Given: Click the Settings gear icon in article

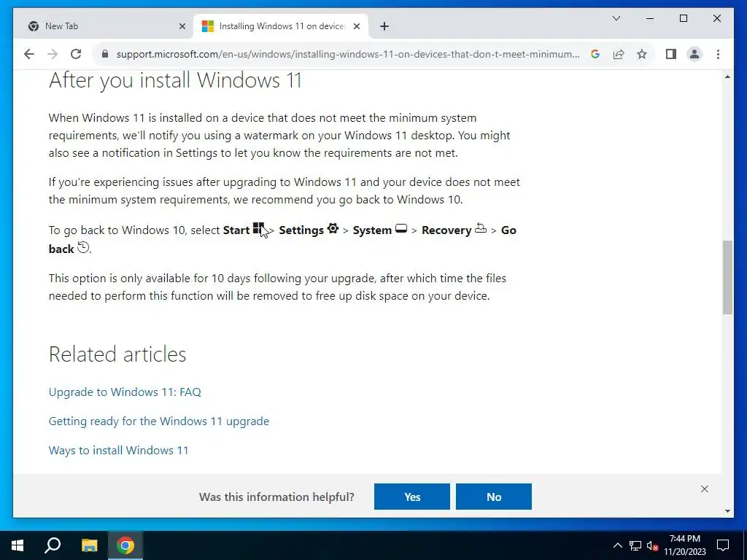Looking at the screenshot, I should 333,228.
